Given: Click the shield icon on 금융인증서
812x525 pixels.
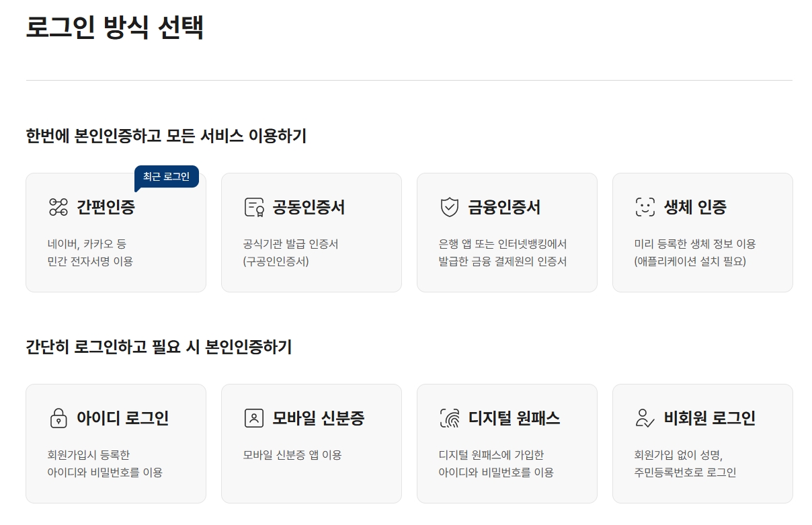Looking at the screenshot, I should [449, 208].
